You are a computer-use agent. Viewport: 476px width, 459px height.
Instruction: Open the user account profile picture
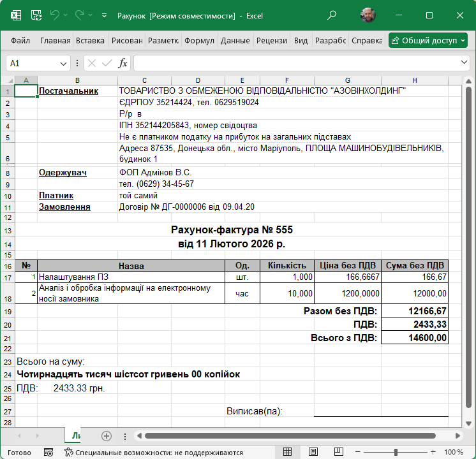pos(368,15)
